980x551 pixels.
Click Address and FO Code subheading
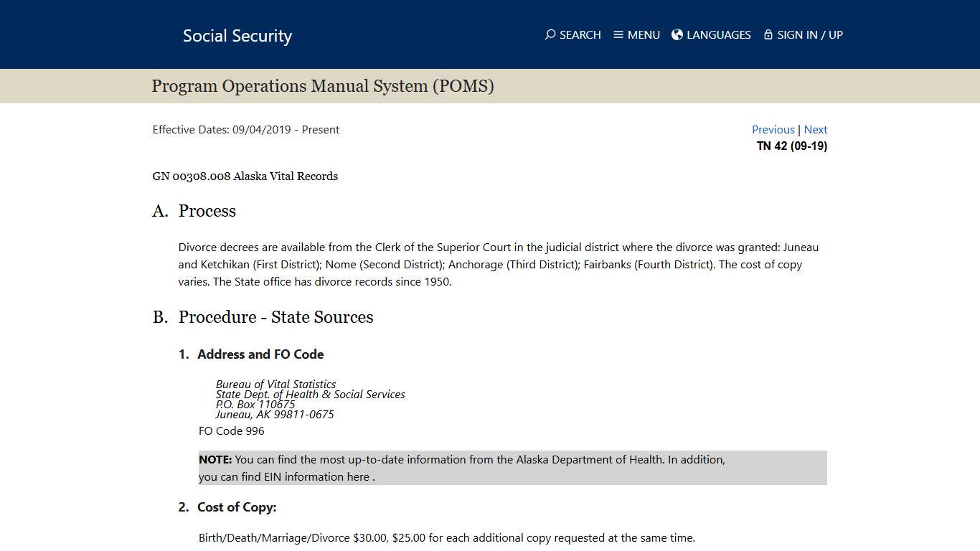260,354
